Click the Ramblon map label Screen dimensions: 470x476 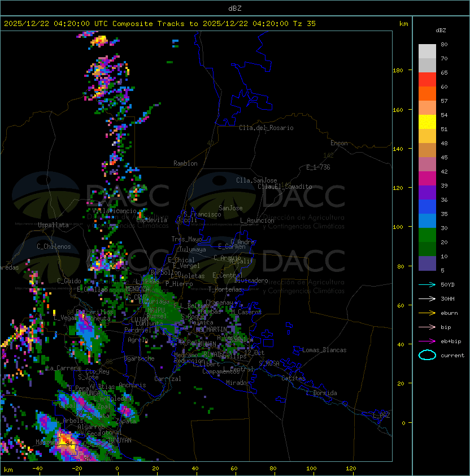(185, 163)
